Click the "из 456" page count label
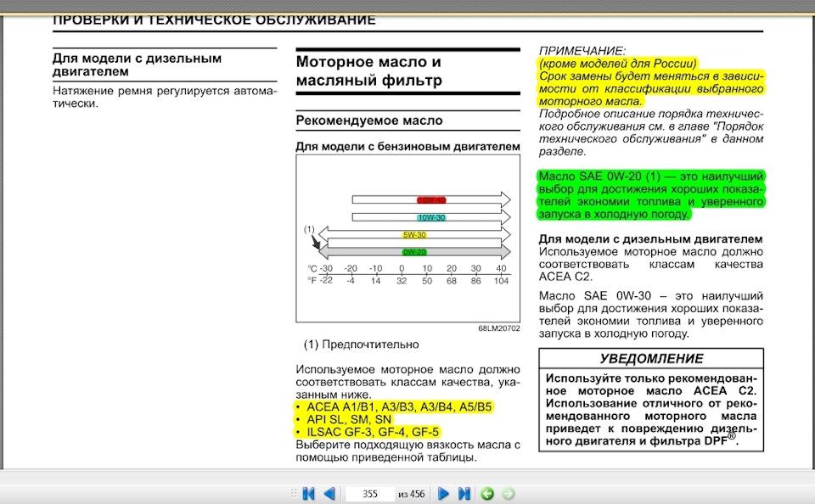Image resolution: width=815 pixels, height=504 pixels. coord(411,494)
